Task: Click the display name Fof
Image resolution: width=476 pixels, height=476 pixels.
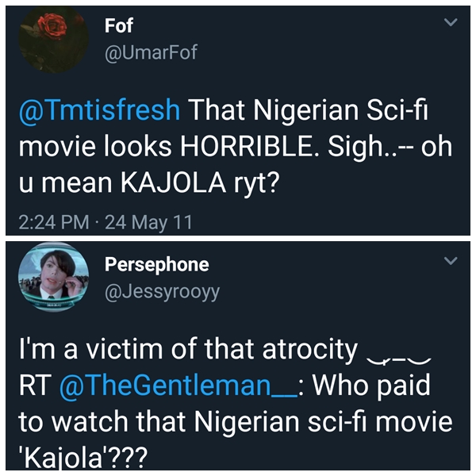Action: point(119,26)
